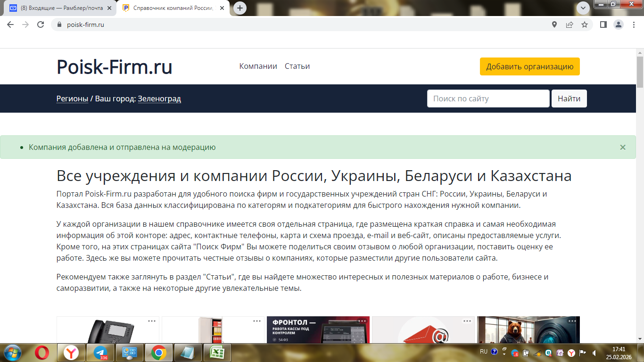The height and width of the screenshot is (362, 644).
Task: Open the Компании menu item
Action: click(258, 66)
